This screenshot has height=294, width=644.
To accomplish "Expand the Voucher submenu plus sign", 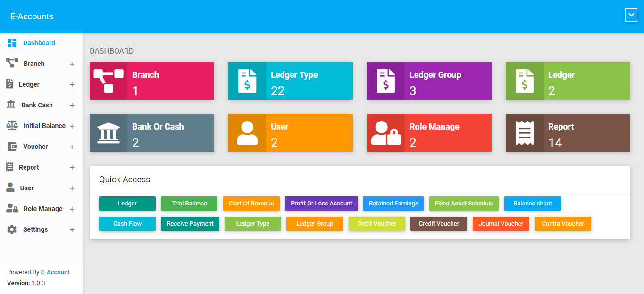I will coord(72,147).
